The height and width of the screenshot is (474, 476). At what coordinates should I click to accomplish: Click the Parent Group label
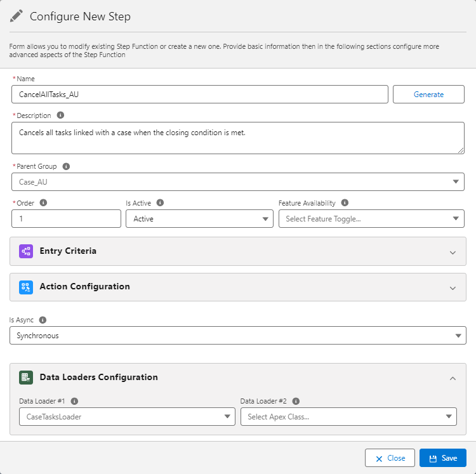click(36, 166)
